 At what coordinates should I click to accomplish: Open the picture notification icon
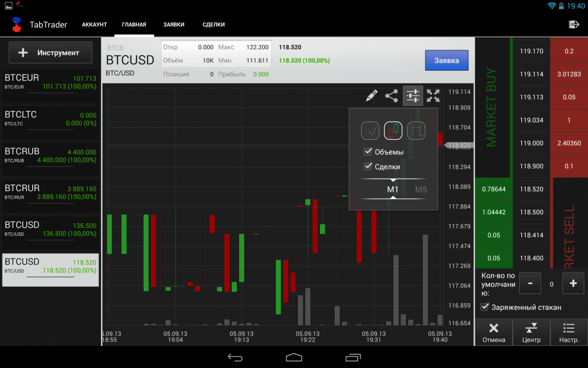[8, 5]
